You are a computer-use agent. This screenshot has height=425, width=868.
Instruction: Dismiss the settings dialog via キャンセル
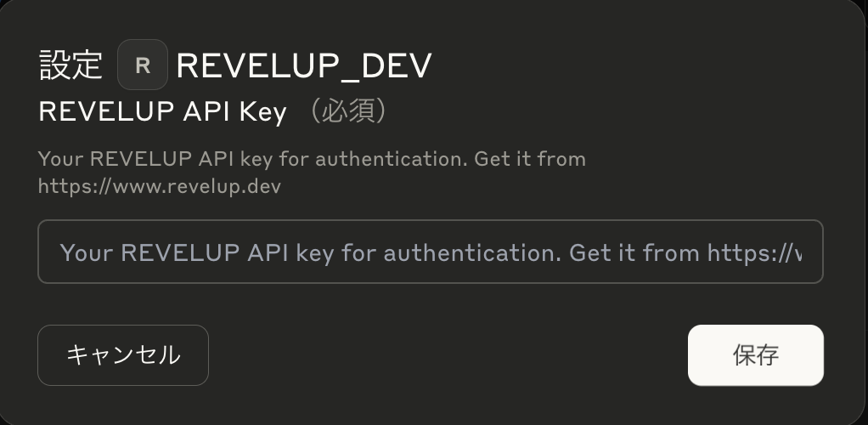123,355
